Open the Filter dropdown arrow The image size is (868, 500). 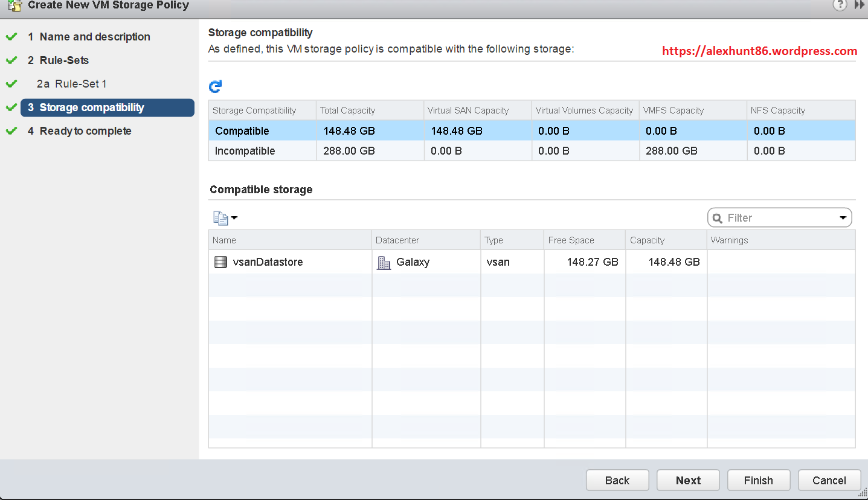click(844, 217)
